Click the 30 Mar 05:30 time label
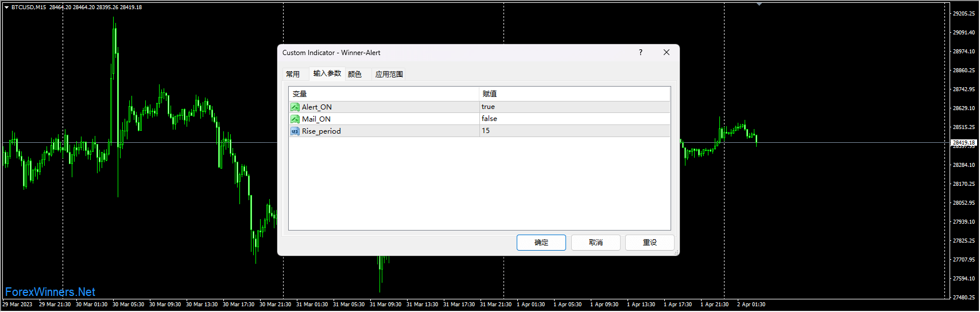This screenshot has width=980, height=312. tap(128, 305)
